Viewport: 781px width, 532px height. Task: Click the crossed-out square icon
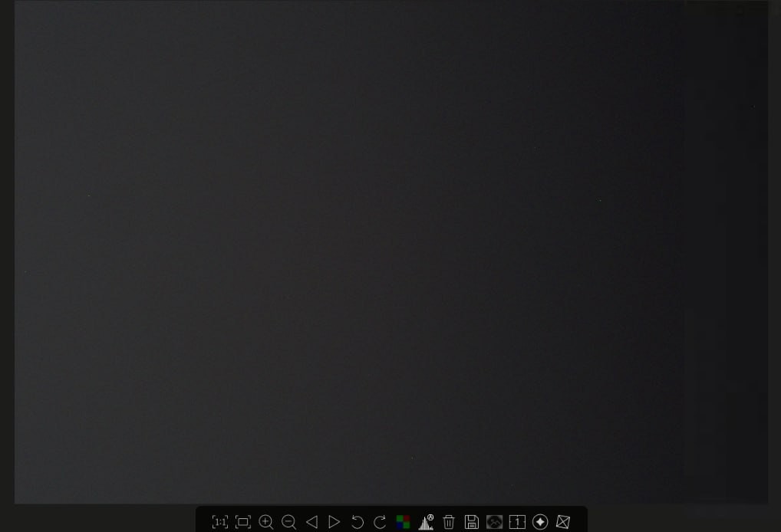563,521
